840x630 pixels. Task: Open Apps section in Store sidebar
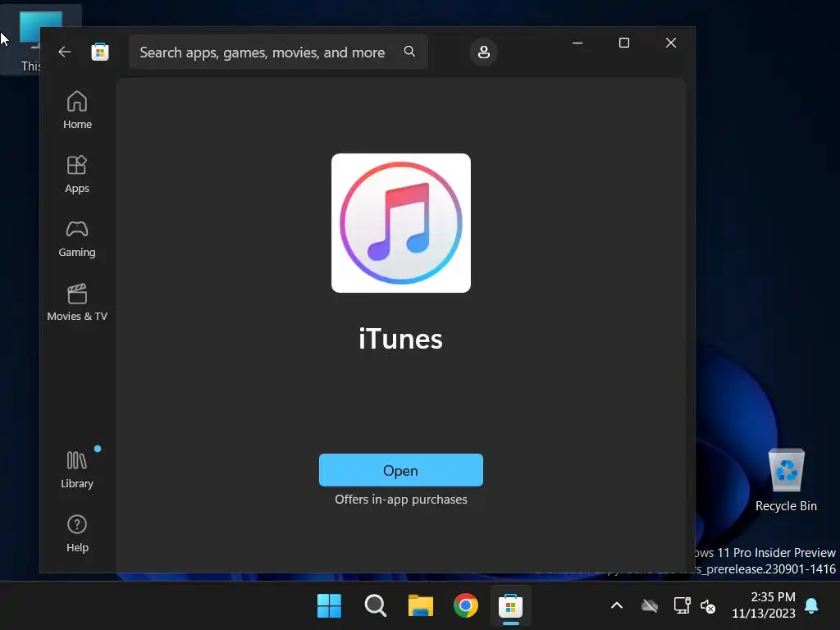[x=77, y=174]
